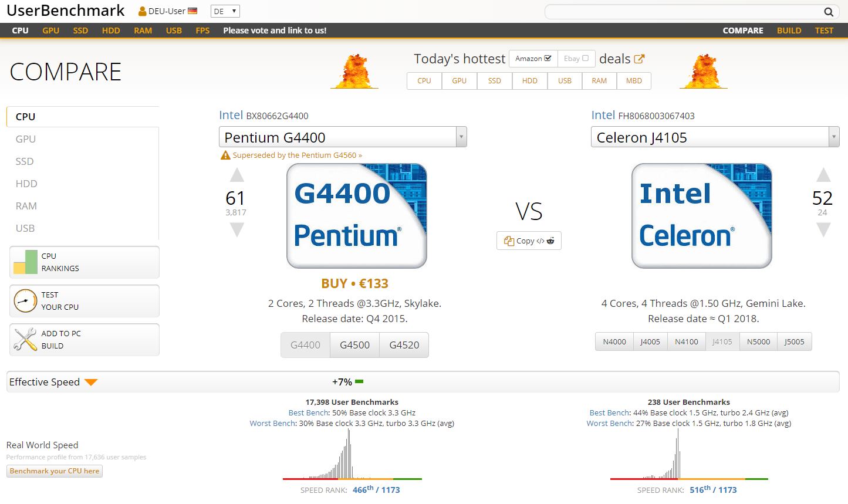Click the Intel Celeron chip image

702,216
